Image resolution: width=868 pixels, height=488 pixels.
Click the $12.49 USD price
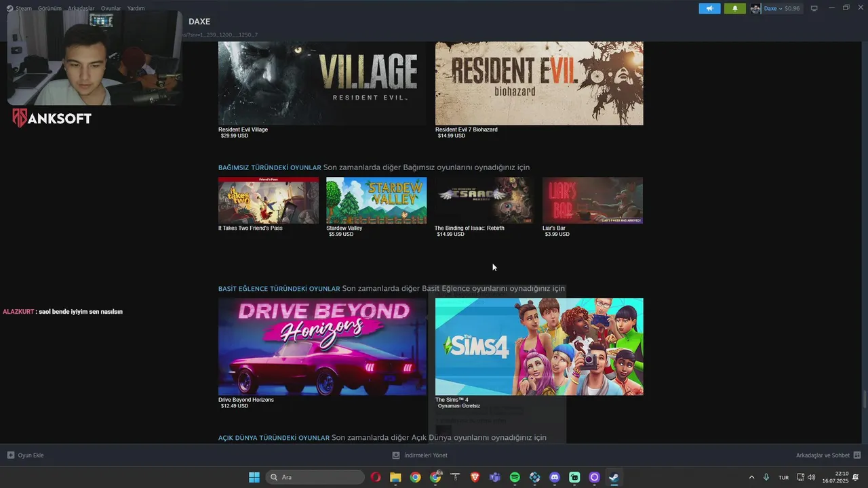tap(235, 406)
